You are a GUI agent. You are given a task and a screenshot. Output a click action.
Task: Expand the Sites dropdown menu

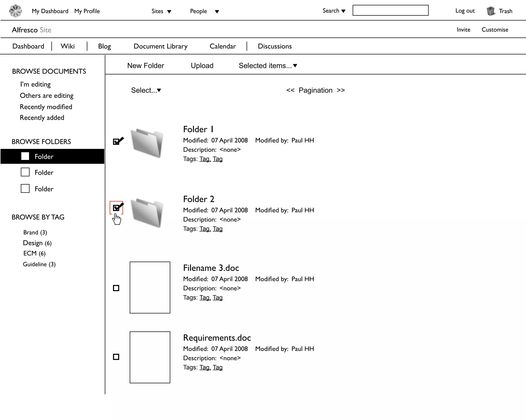(x=161, y=11)
